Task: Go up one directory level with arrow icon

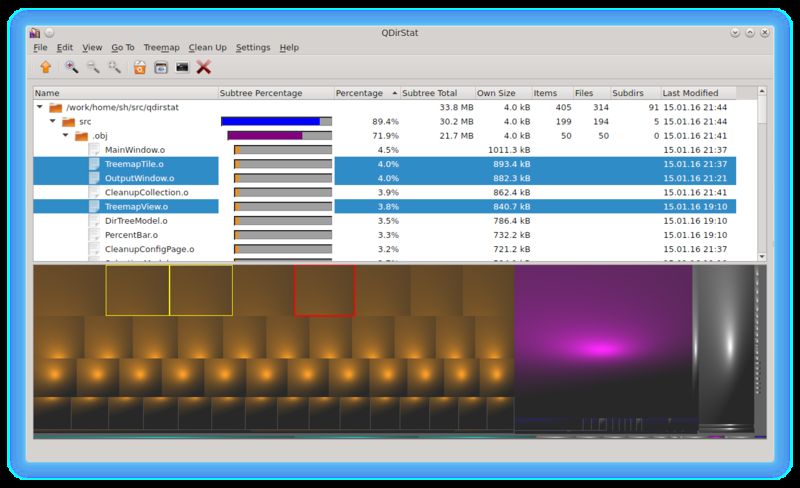Action: [x=46, y=67]
